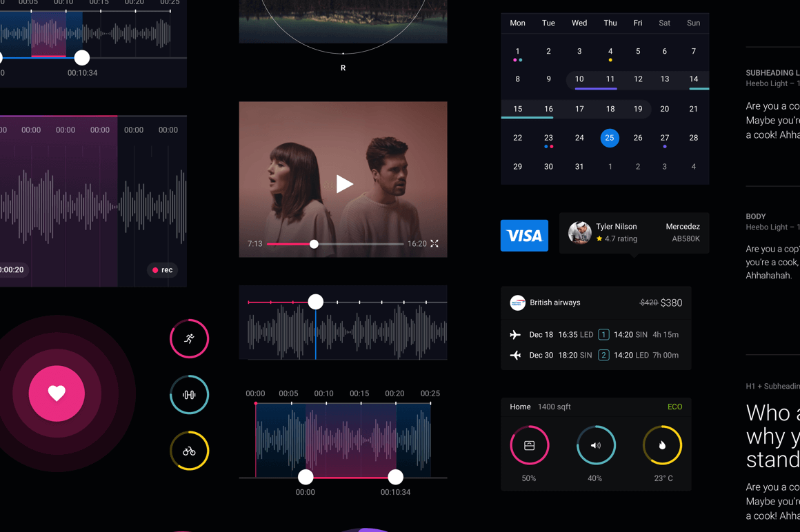Click the VISA card logo
This screenshot has width=800, height=532.
coord(524,236)
